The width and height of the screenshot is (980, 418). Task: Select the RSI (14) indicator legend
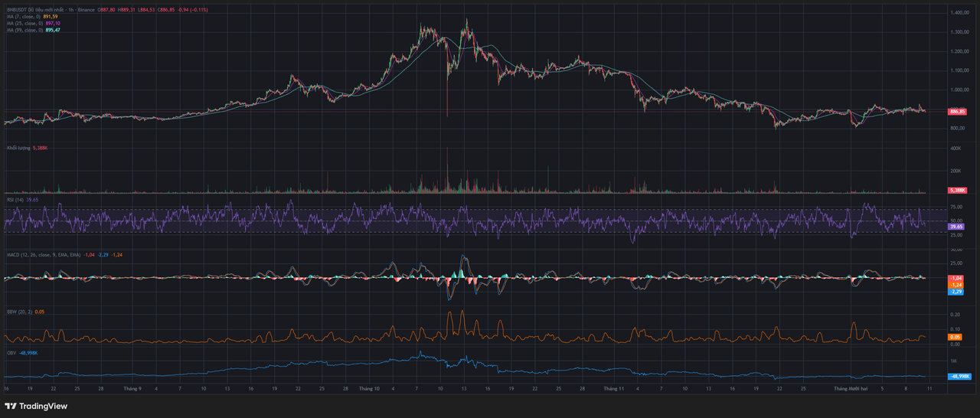15,200
